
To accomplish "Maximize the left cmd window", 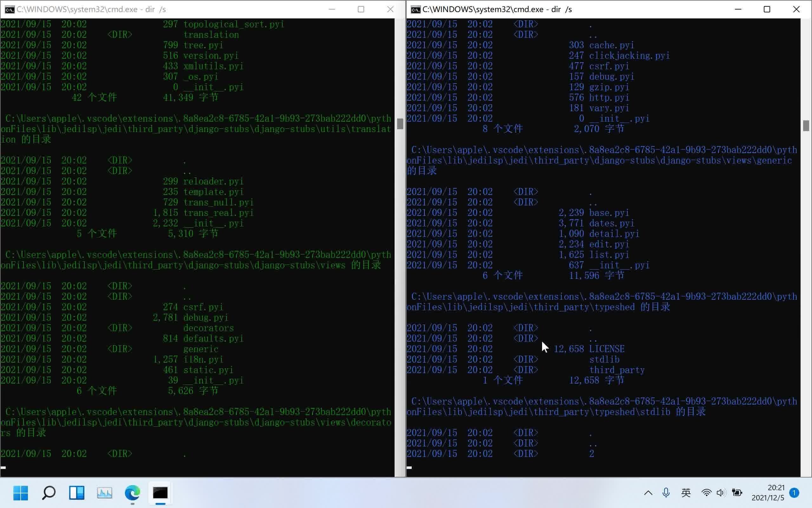I will 361,9.
